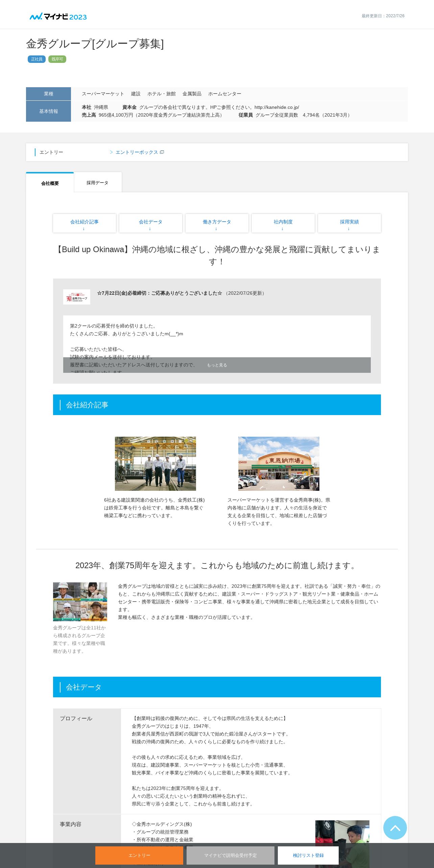This screenshot has width=434, height=868.
Task: Jump to 会社紹介記事 section
Action: click(x=85, y=223)
